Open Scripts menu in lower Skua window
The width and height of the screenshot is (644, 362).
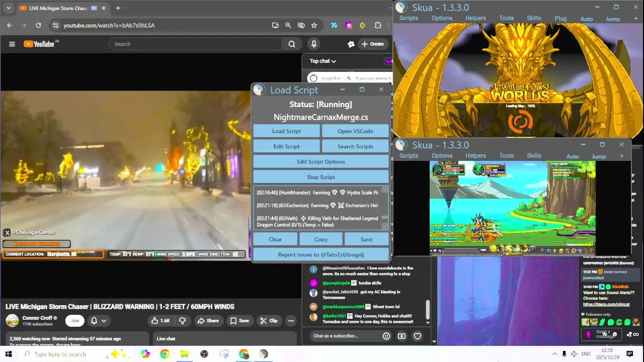click(x=409, y=156)
